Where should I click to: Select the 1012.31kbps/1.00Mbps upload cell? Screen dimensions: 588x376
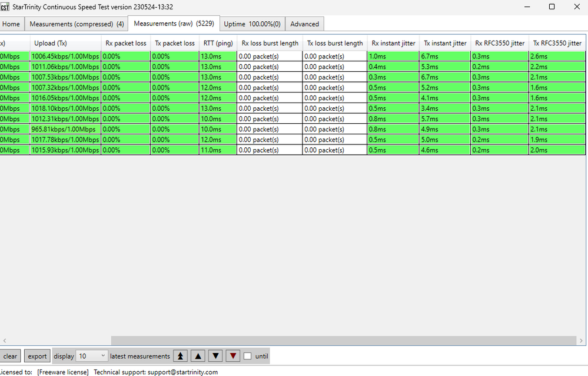coord(65,118)
